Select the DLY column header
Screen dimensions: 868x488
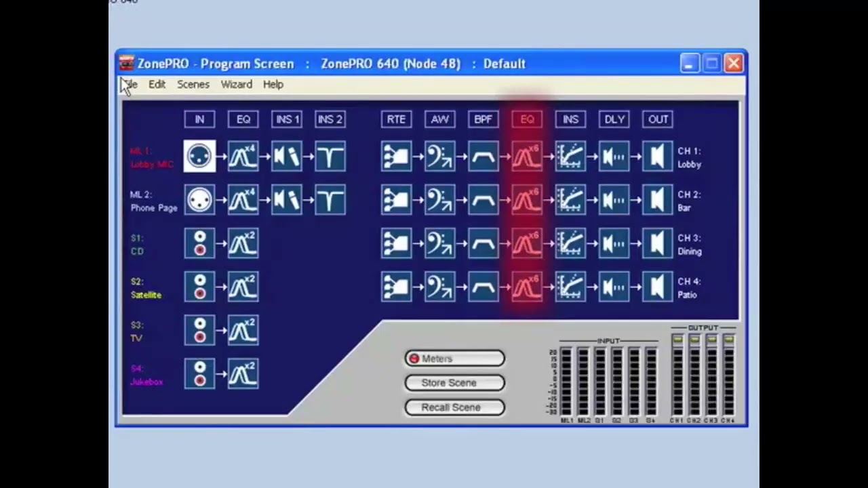point(614,119)
